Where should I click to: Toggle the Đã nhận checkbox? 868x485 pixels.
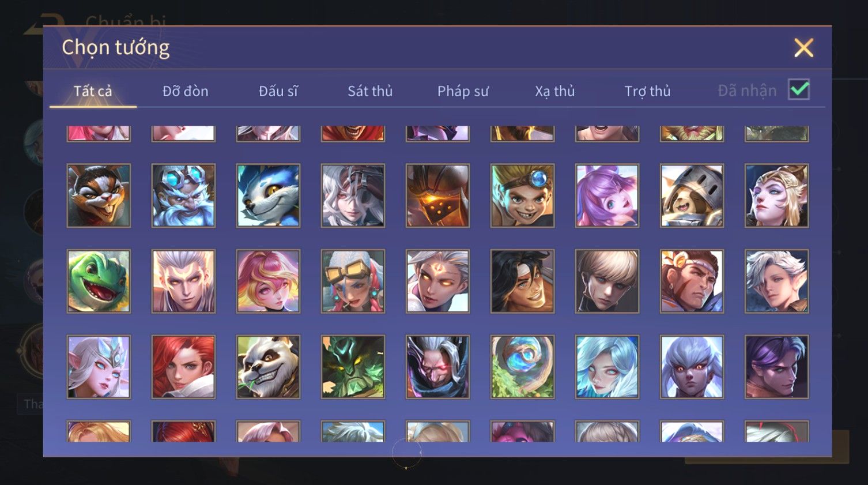(799, 90)
